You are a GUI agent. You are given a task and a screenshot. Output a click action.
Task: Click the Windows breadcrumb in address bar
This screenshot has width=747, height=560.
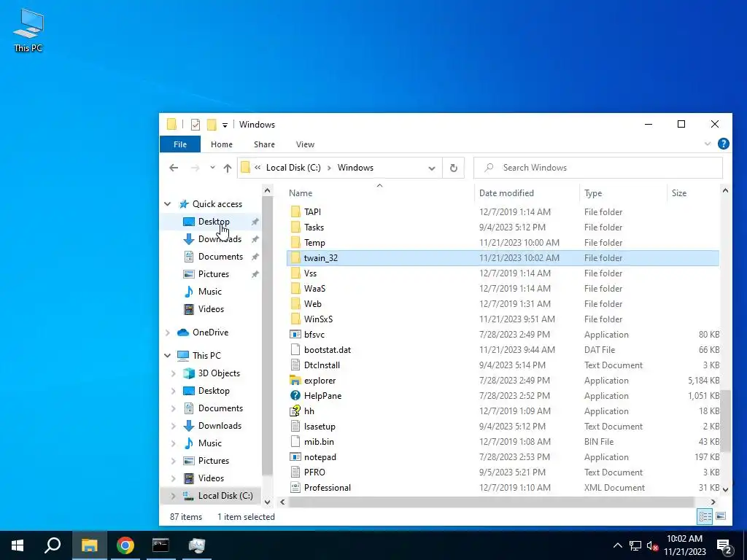(355, 168)
